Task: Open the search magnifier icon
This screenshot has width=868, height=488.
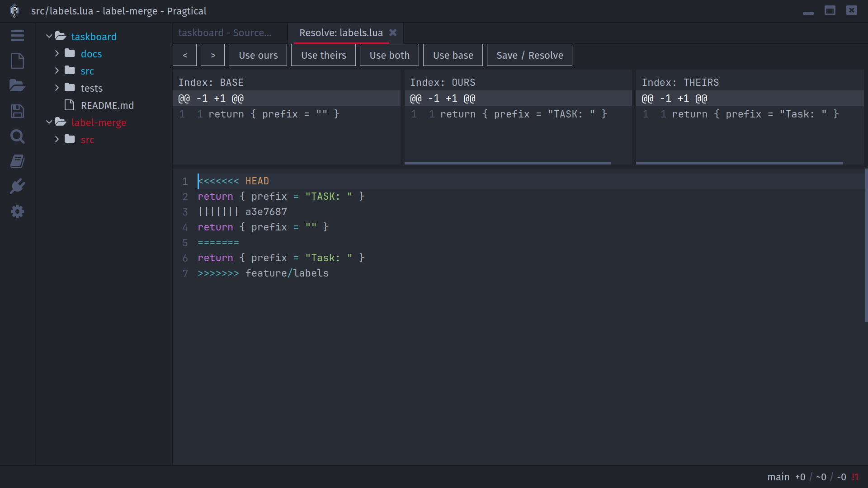Action: pyautogui.click(x=17, y=136)
